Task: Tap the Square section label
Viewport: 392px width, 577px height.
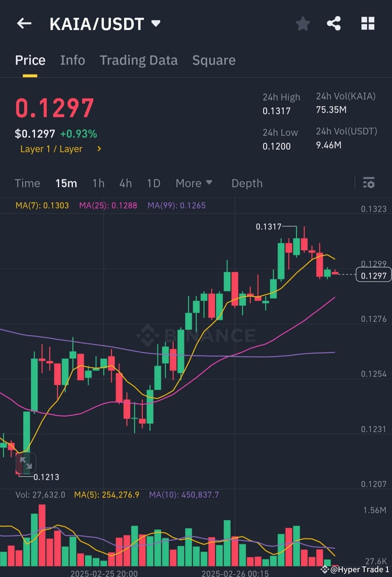Action: point(214,60)
